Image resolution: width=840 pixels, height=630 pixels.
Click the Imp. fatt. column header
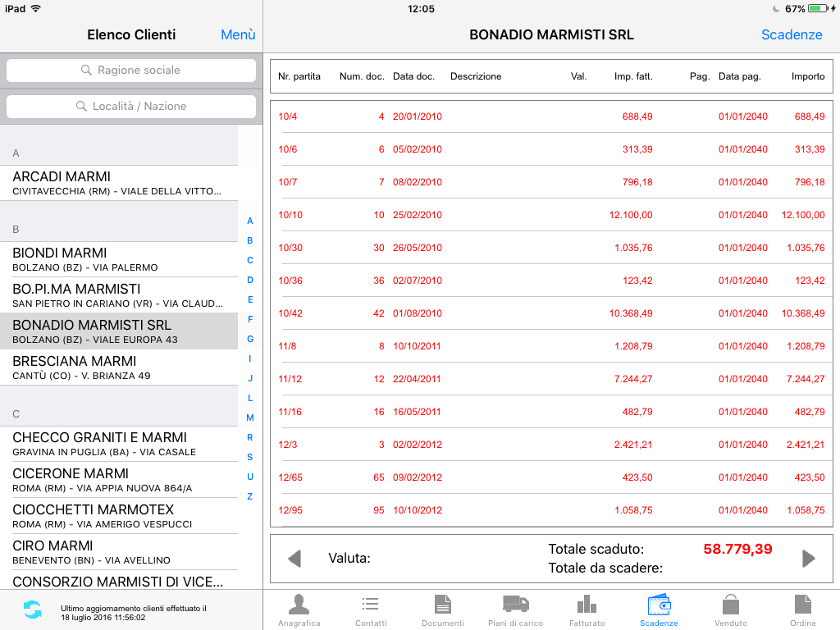coord(633,76)
